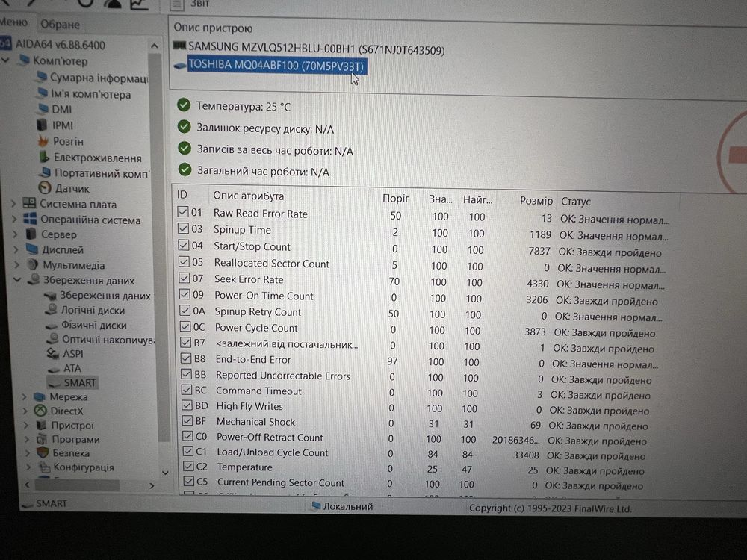The width and height of the screenshot is (747, 560).
Task: Uncheck the Reallocated Sector Count checkbox
Action: (184, 261)
